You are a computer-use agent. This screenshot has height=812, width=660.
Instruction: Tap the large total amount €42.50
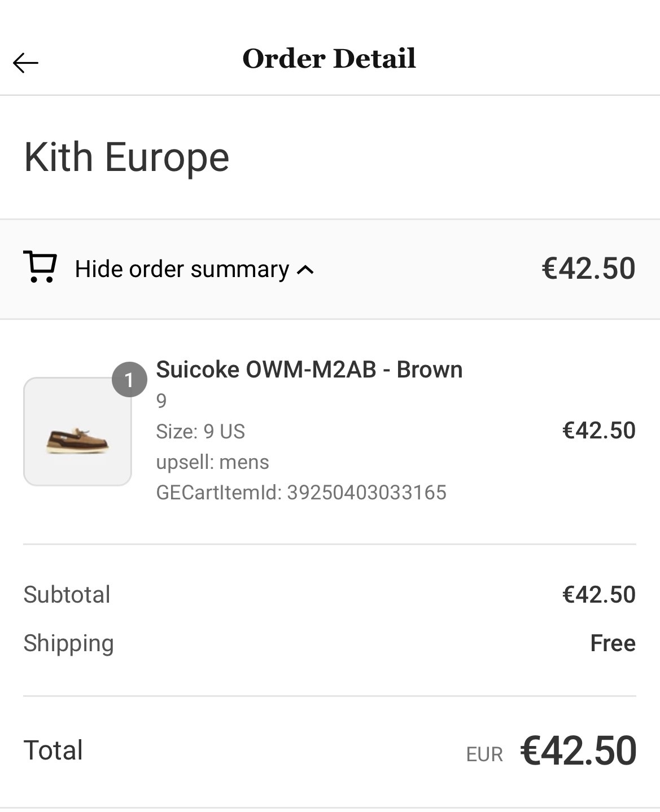tap(578, 751)
